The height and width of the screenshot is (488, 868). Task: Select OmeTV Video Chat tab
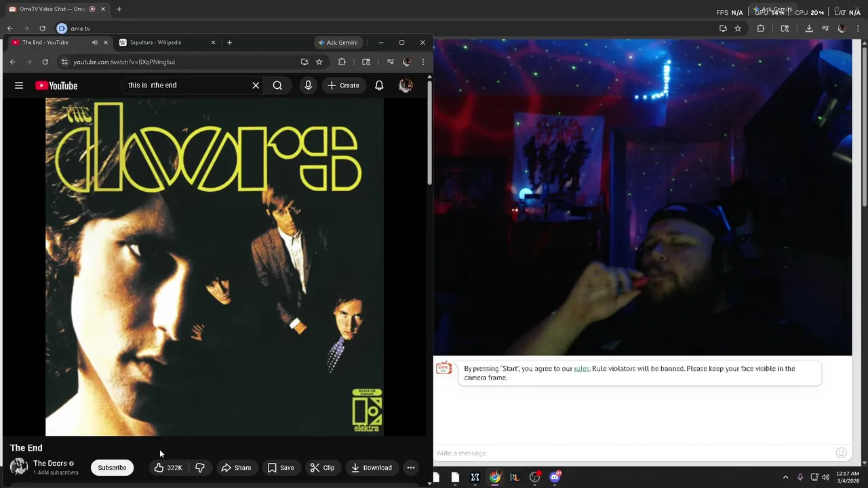pos(57,9)
